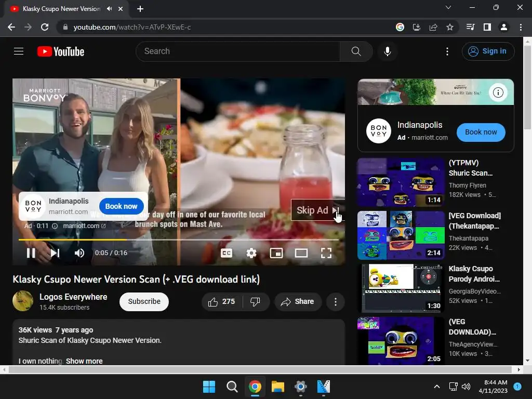The image size is (532, 399).
Task: Open the Logos Everywhere channel avatar
Action: pyautogui.click(x=23, y=301)
